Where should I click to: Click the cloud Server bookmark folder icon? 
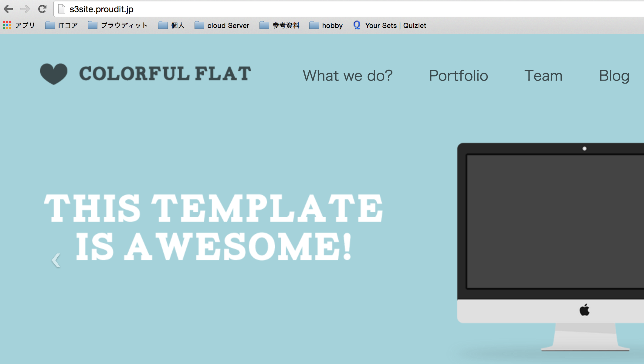click(x=200, y=25)
